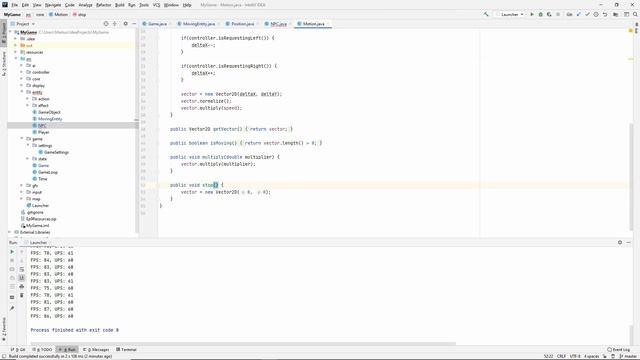Image resolution: width=640 pixels, height=360 pixels.
Task: Click Collapse All icon in Project panel
Action: [x=115, y=24]
